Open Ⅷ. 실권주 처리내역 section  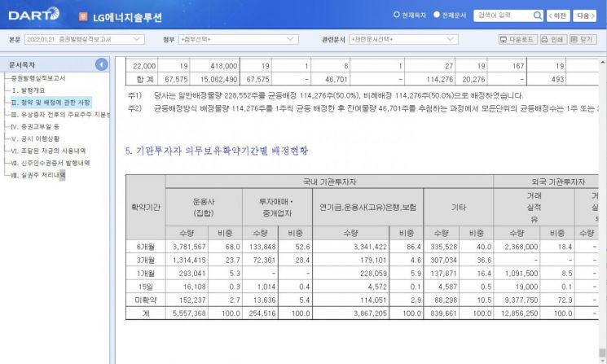[x=38, y=175]
